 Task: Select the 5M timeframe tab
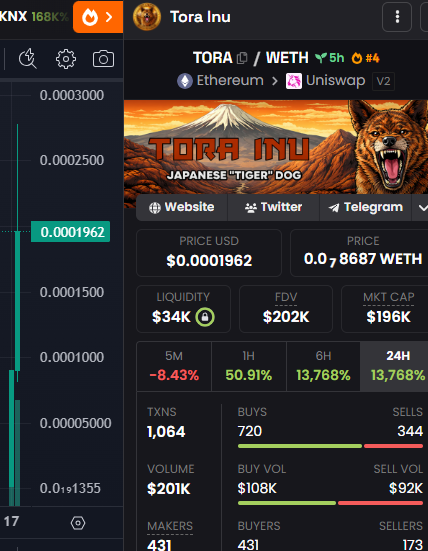(x=174, y=366)
